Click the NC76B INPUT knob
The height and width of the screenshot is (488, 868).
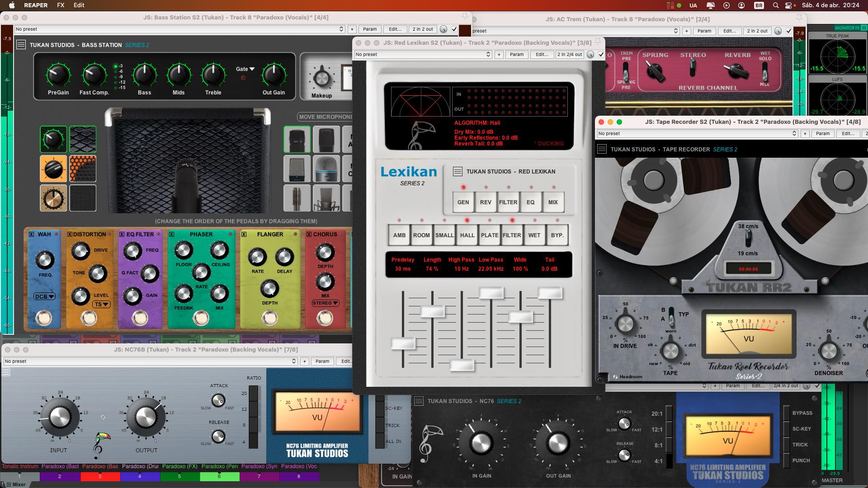(59, 417)
